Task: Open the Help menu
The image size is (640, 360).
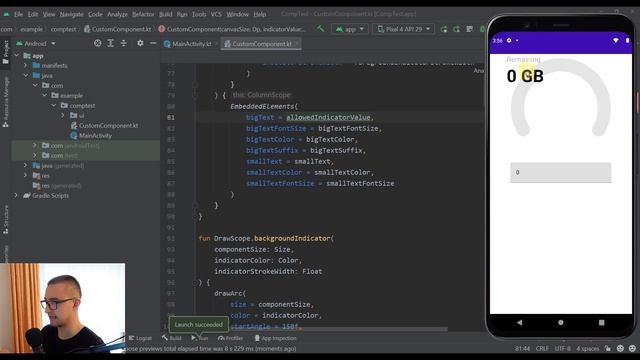Action: pyautogui.click(x=260, y=14)
